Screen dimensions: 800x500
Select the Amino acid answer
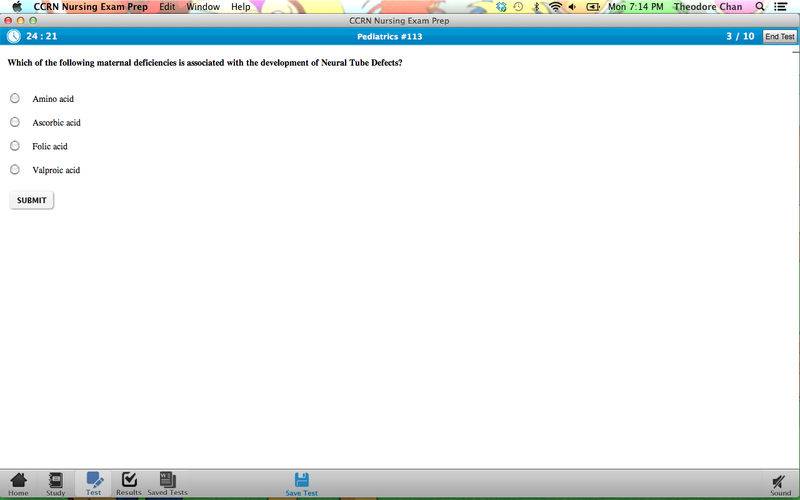(15, 98)
